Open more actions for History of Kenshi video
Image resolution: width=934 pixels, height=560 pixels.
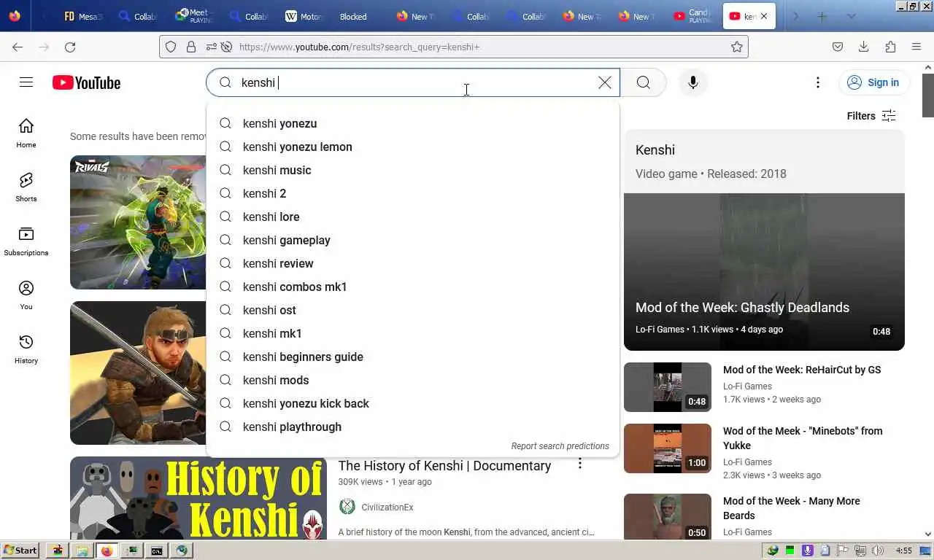coord(580,464)
